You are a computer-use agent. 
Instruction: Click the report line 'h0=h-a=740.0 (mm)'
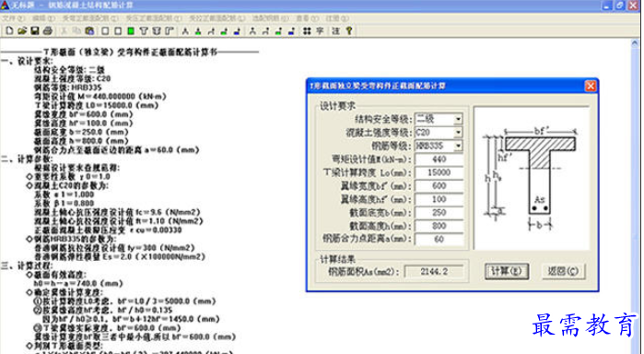[78, 284]
